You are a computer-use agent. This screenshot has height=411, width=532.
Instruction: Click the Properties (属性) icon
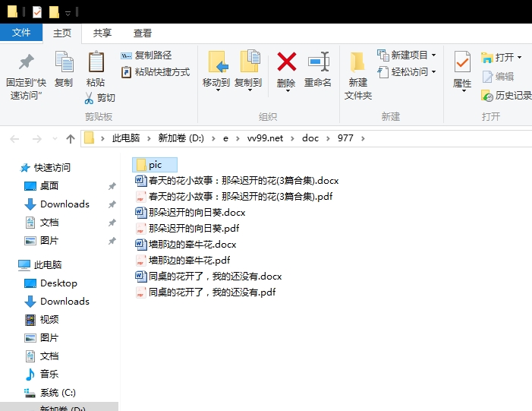(462, 62)
